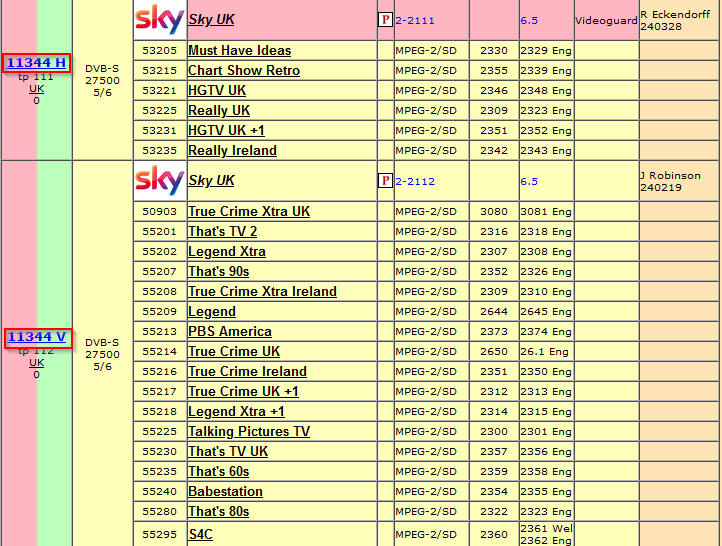Screen dimensions: 722x546
Task: Open the S4C channel link
Action: pyautogui.click(x=200, y=534)
